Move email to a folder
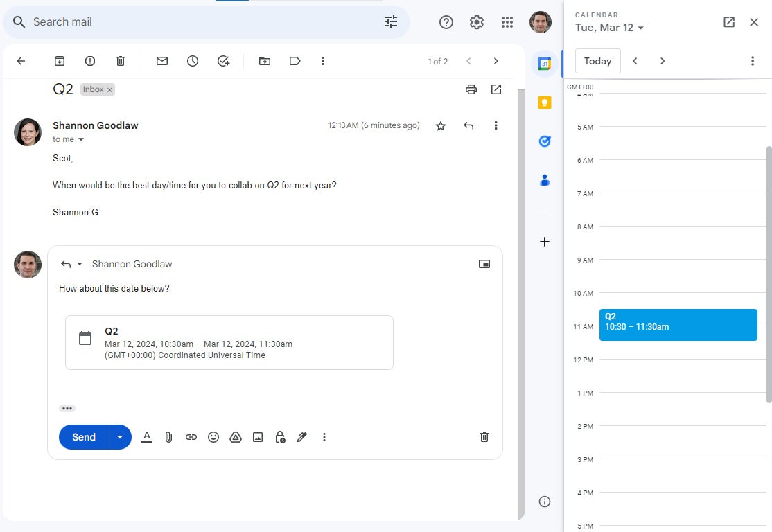The image size is (772, 532). [x=265, y=61]
